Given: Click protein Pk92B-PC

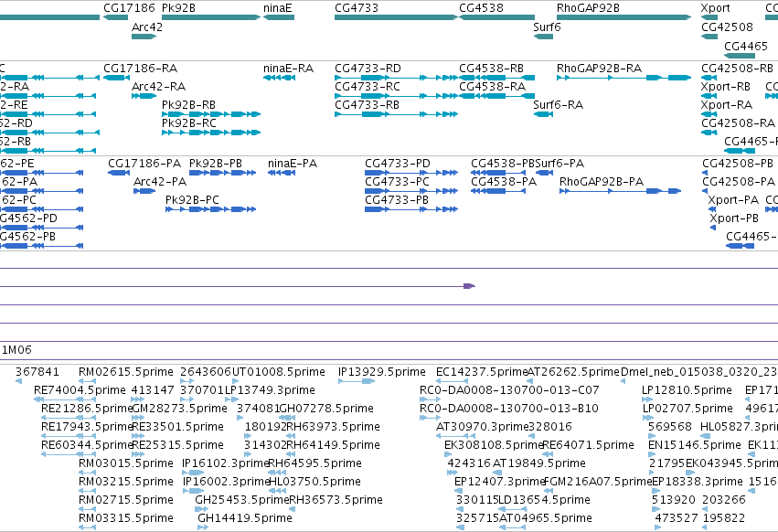Looking at the screenshot, I should [x=192, y=200].
